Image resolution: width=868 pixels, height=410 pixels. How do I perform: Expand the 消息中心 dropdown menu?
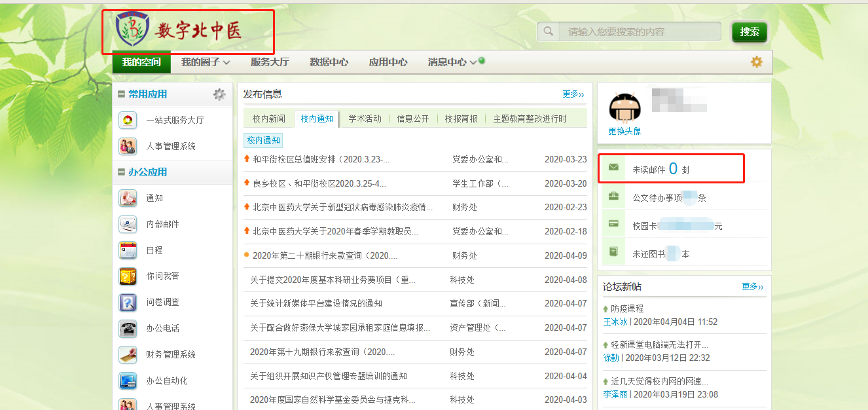(452, 62)
